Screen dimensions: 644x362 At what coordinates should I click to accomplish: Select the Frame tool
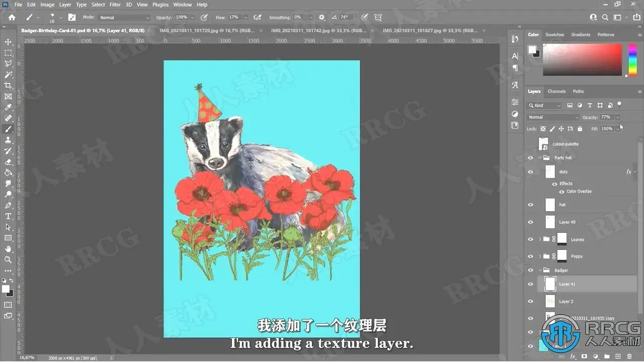click(8, 97)
